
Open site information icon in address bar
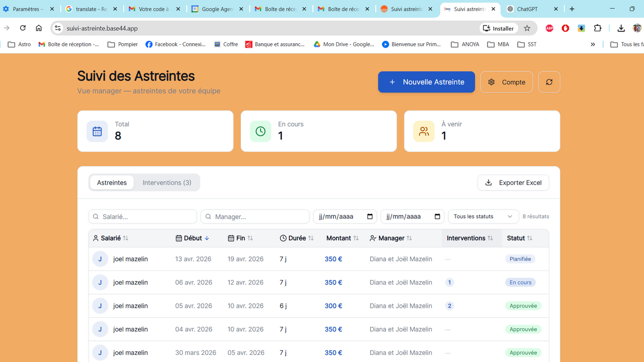[x=58, y=28]
